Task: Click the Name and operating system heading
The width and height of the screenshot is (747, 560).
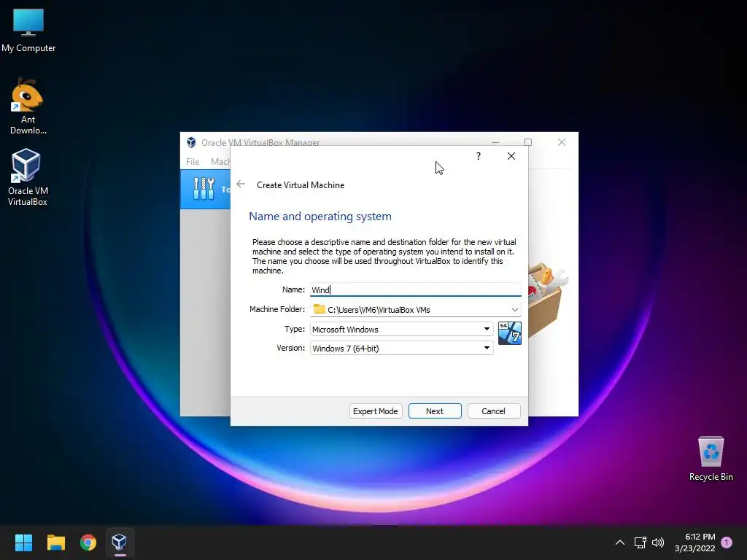Action: (x=320, y=216)
